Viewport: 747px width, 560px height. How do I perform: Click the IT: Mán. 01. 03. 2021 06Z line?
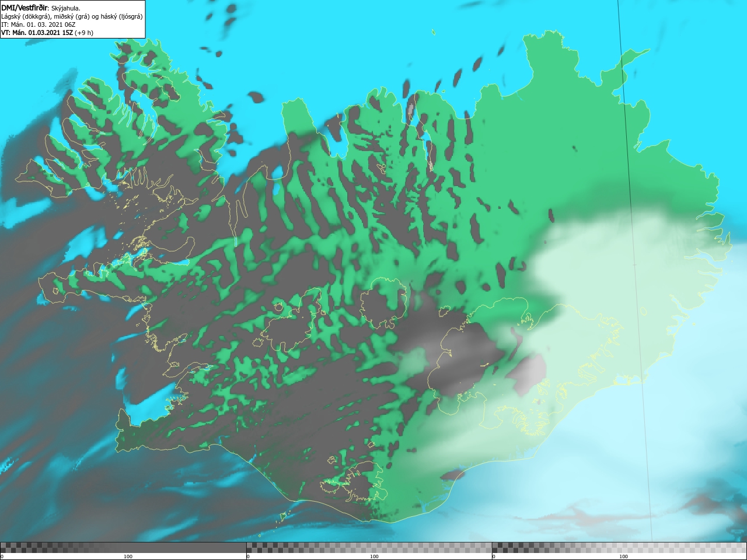[x=38, y=24]
